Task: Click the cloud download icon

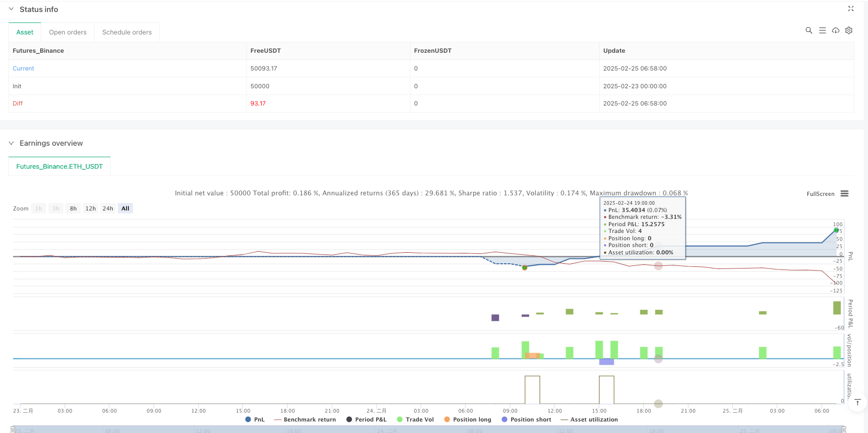Action: pyautogui.click(x=836, y=31)
